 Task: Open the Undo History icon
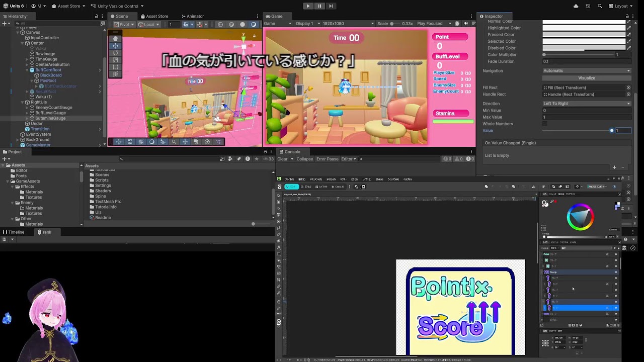(x=588, y=6)
